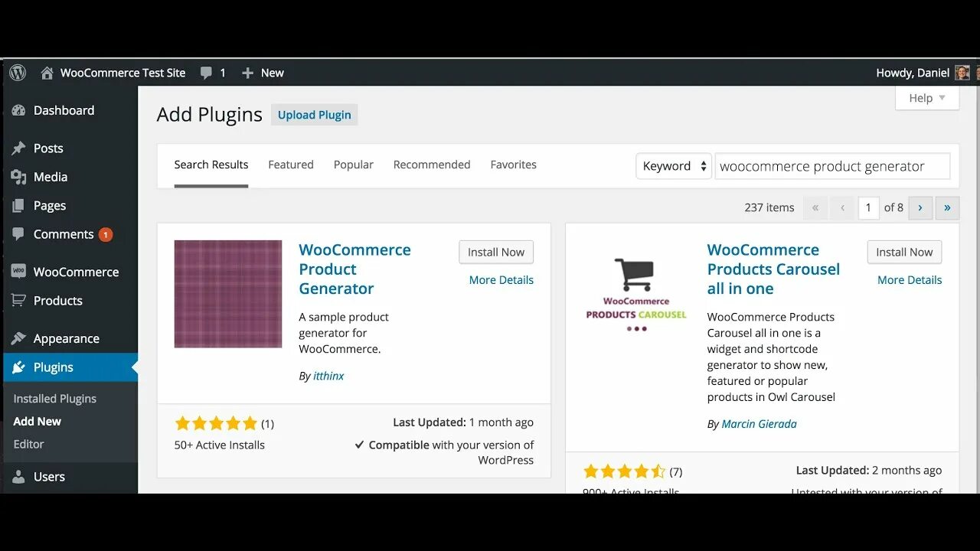Image resolution: width=980 pixels, height=551 pixels.
Task: Go to Installed Plugins submenu
Action: [x=55, y=399]
